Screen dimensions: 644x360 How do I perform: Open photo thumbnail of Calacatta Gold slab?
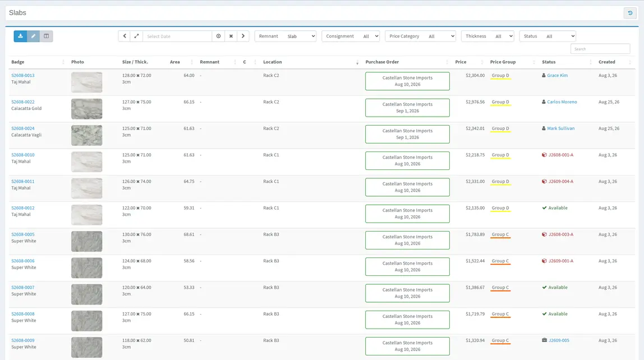(86, 109)
